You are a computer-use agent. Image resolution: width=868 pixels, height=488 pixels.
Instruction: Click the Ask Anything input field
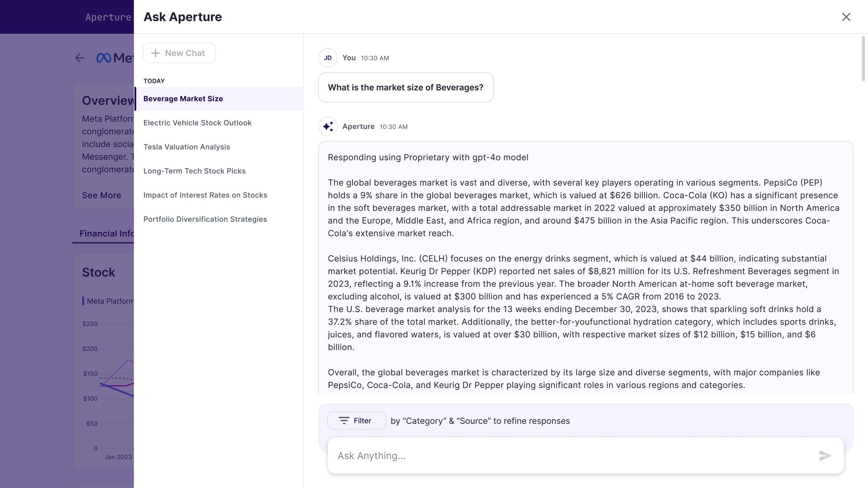[586, 455]
